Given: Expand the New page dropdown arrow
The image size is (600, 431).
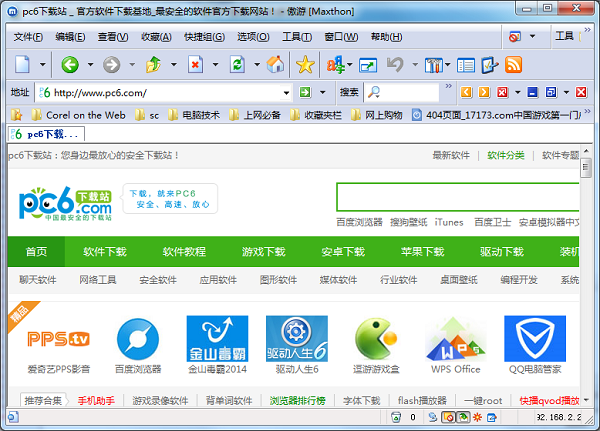Looking at the screenshot, I should (x=42, y=64).
